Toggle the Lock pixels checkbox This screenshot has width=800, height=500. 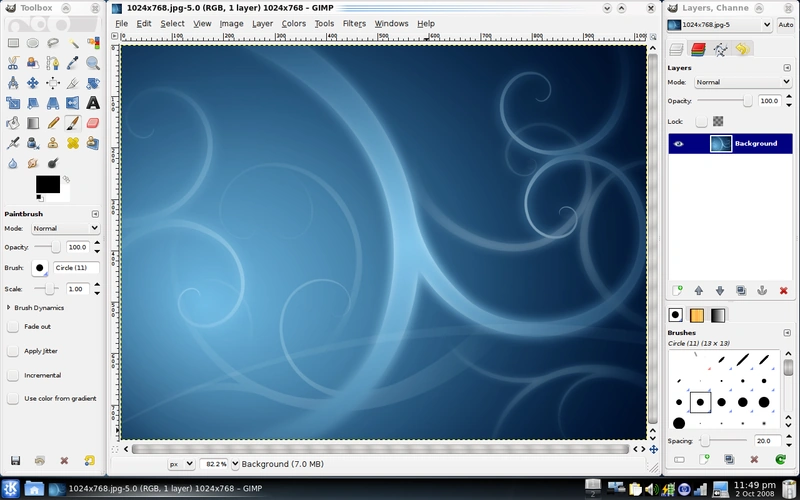pos(702,121)
